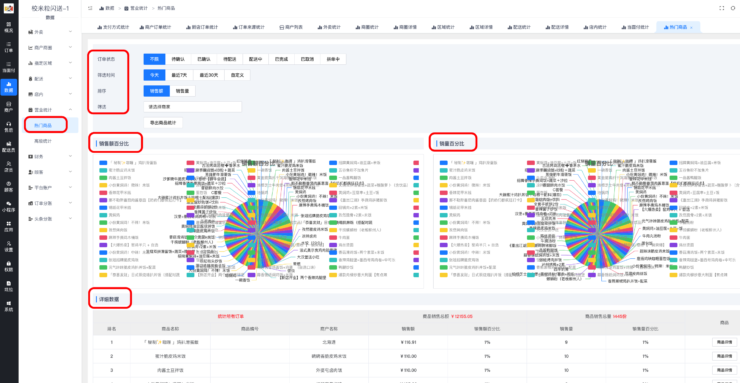
Task: Expand the 外卖 menu group
Action: tap(50, 32)
